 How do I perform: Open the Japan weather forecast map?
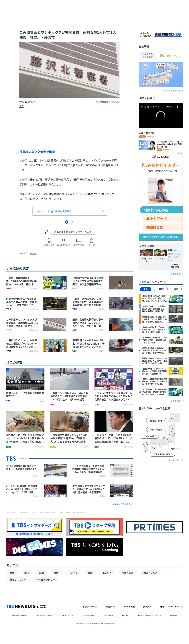click(x=161, y=74)
